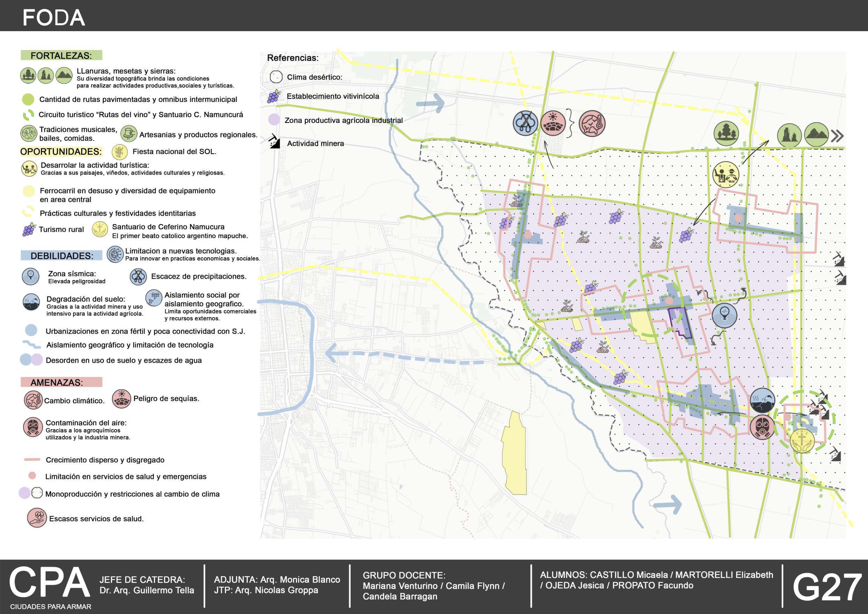Select the Limitación a nuevas tecnologías gear icon
The width and height of the screenshot is (868, 614).
[x=115, y=254]
